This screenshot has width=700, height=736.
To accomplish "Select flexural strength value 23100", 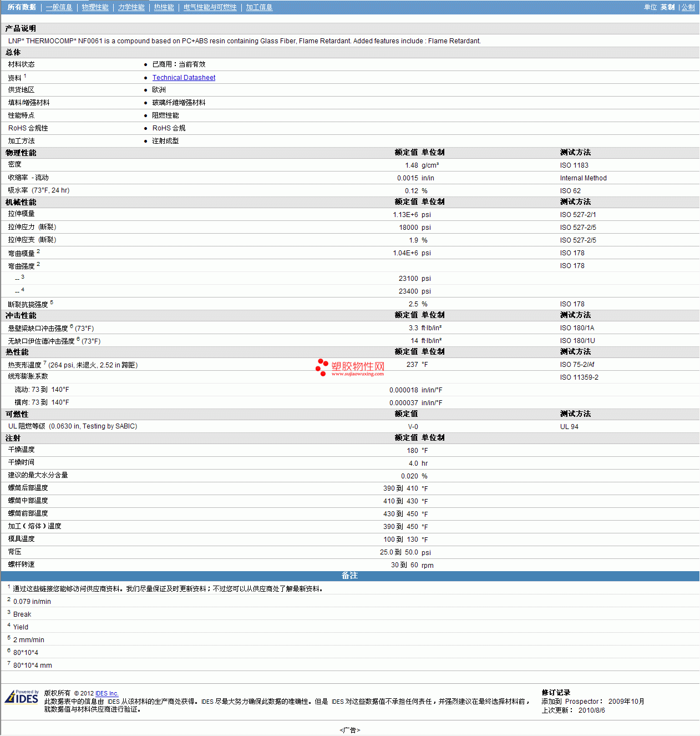I will coord(409,279).
